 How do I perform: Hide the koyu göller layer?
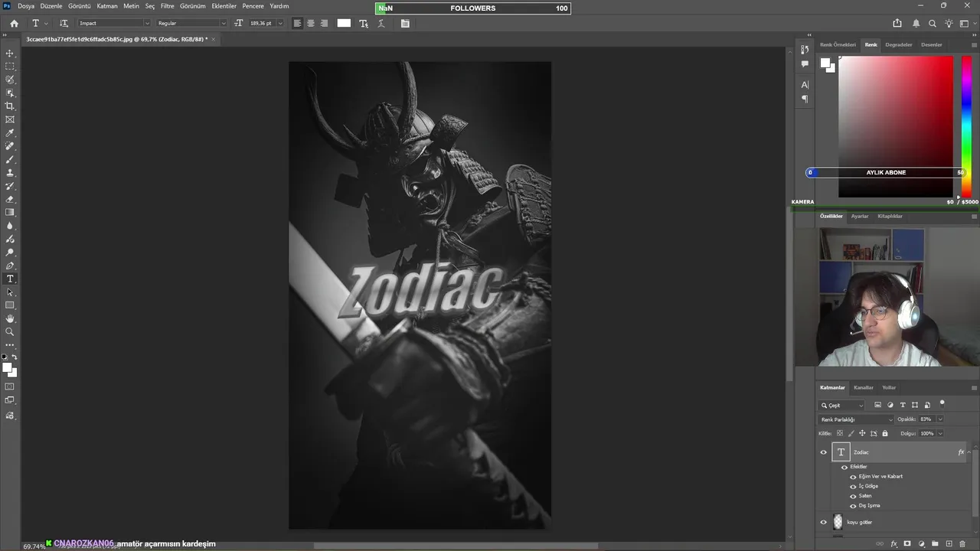824,523
